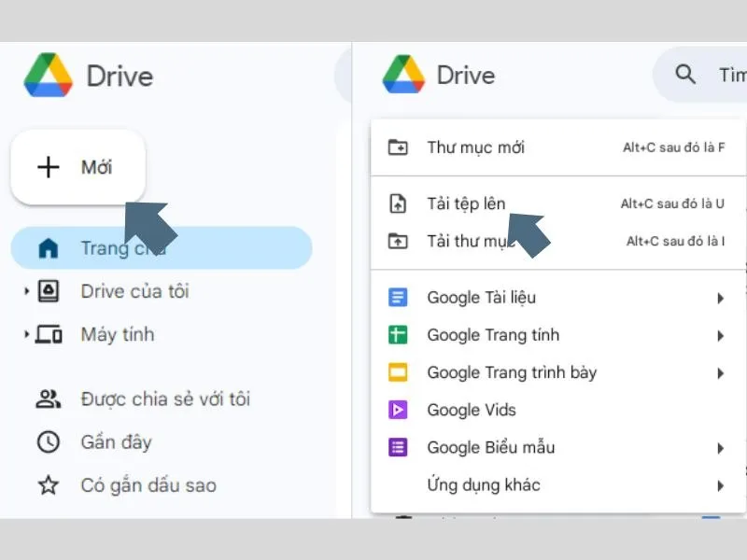Click the green Google Trang tính sheets icon

pyautogui.click(x=398, y=335)
